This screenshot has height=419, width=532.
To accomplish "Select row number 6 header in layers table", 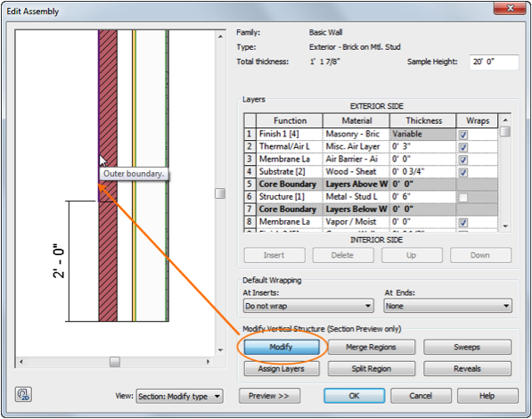I will pos(250,197).
